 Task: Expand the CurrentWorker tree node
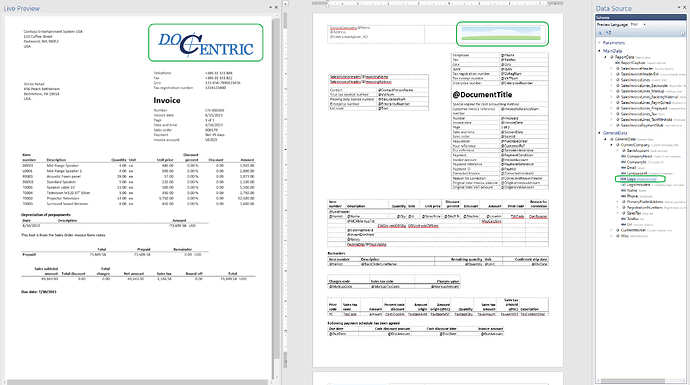click(x=612, y=230)
